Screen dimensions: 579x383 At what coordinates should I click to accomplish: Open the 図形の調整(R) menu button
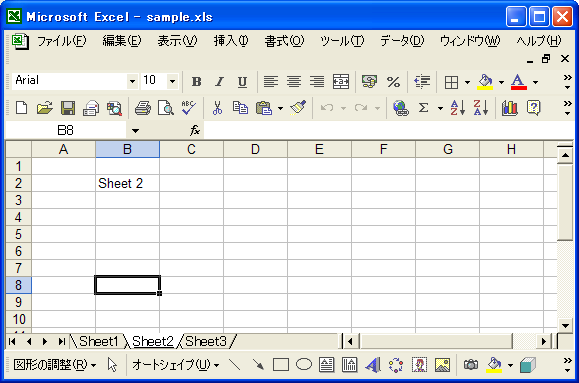pos(55,365)
